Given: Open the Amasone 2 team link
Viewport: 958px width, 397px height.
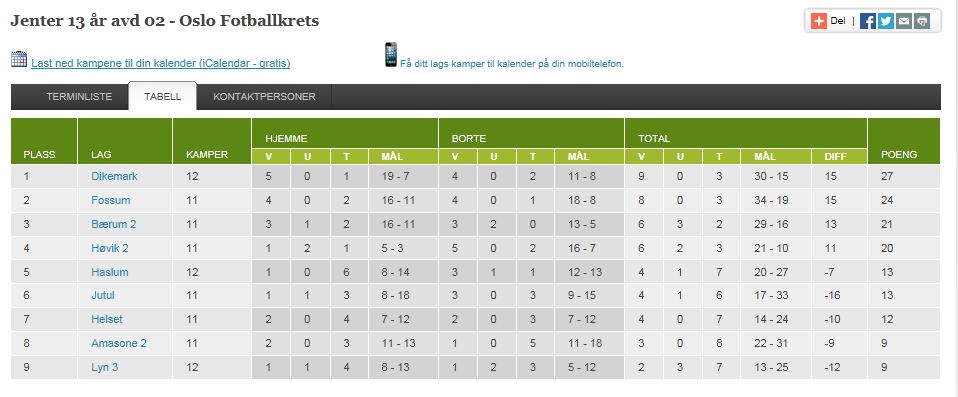Looking at the screenshot, I should [119, 343].
